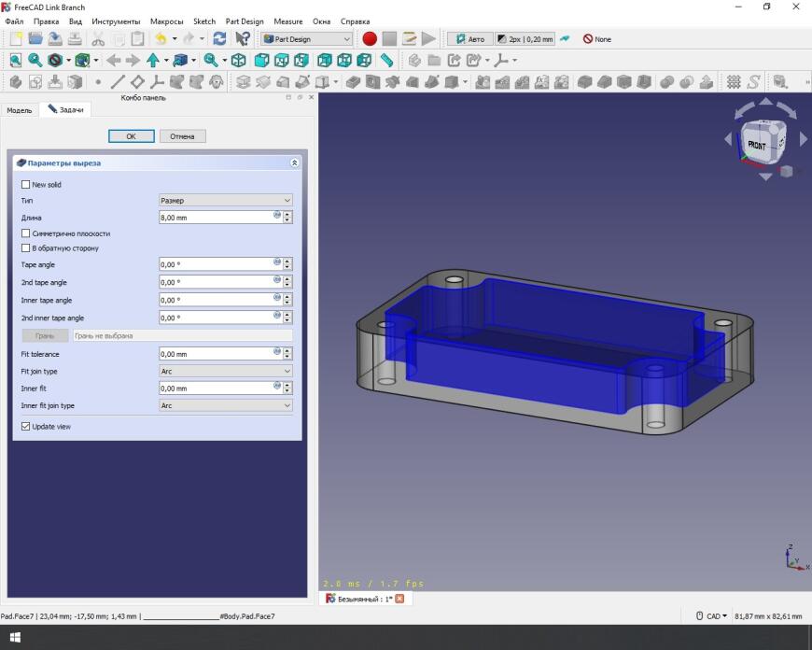Open the Part Design workbench dropdown
812x650 pixels.
306,39
